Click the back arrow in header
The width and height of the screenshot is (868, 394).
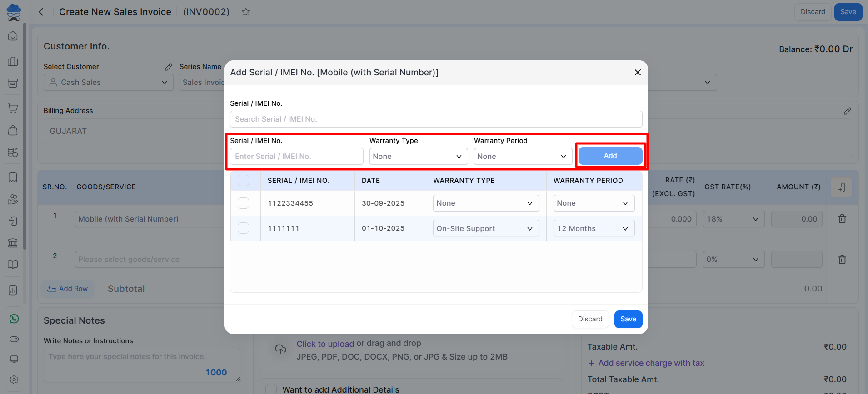point(41,12)
